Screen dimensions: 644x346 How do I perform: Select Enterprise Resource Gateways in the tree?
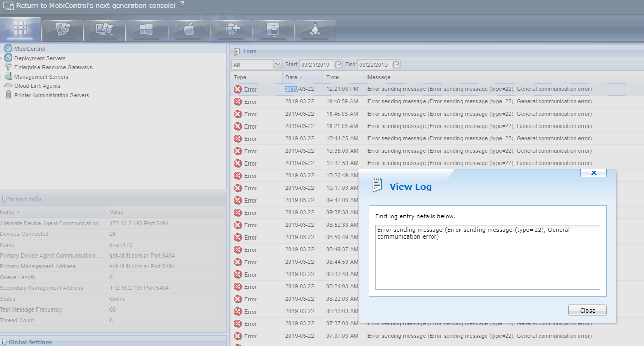pyautogui.click(x=53, y=67)
